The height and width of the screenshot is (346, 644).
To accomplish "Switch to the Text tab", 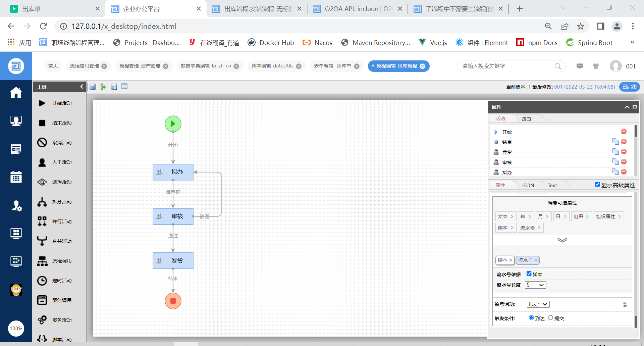I will point(552,185).
